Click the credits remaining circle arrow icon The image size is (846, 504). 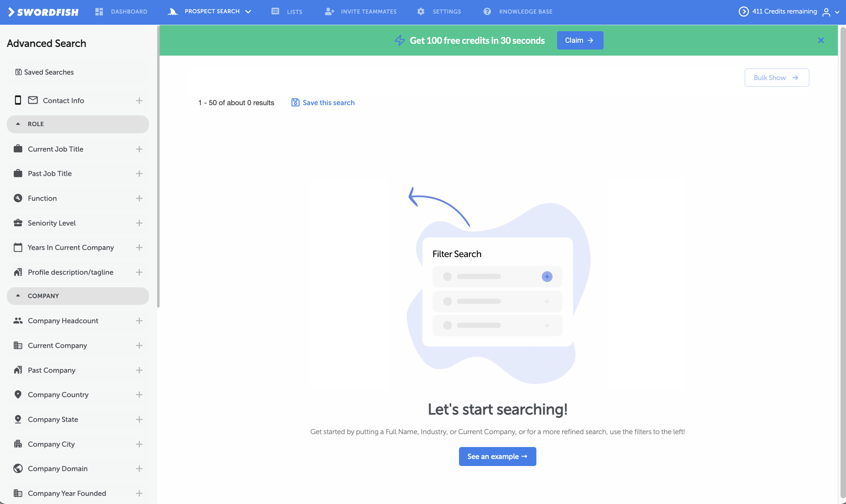(743, 12)
